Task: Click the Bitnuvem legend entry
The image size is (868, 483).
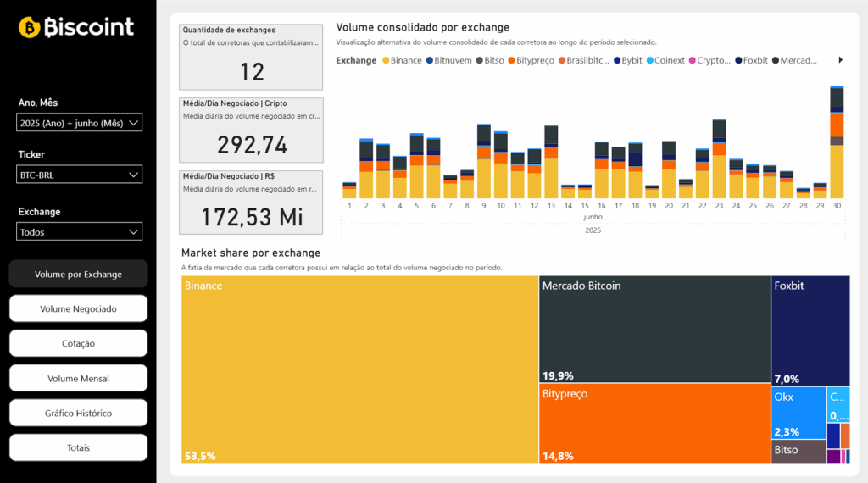Action: click(x=448, y=60)
